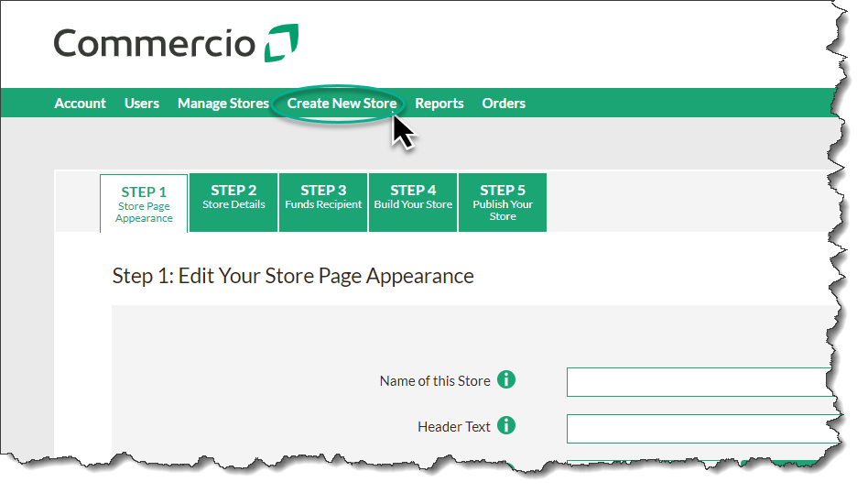Viewport: 868px width, 493px height.
Task: Click the Header Text label
Action: coord(453,426)
